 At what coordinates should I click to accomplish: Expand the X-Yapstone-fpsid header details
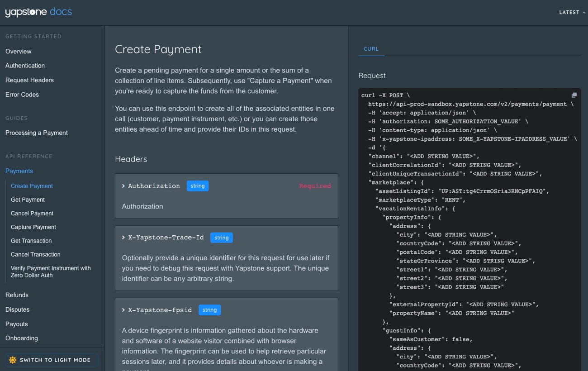pos(157,310)
